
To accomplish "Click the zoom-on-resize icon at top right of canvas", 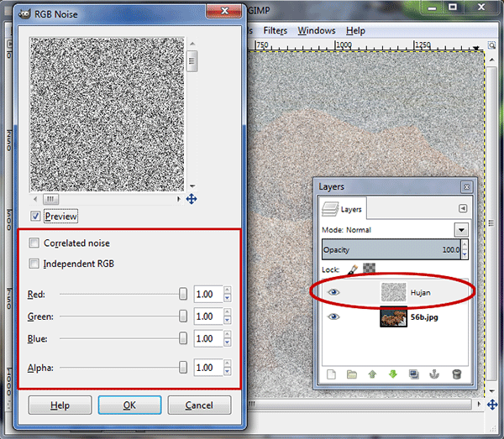I will pos(491,45).
